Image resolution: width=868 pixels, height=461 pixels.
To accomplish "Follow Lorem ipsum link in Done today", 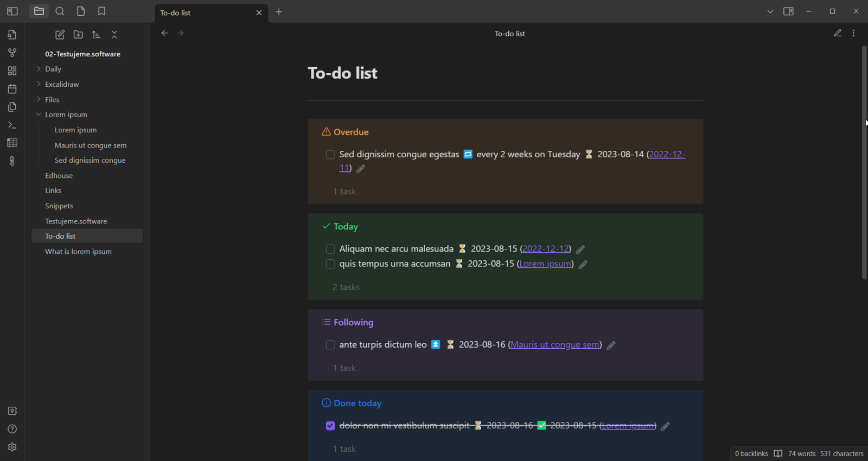I will 628,426.
